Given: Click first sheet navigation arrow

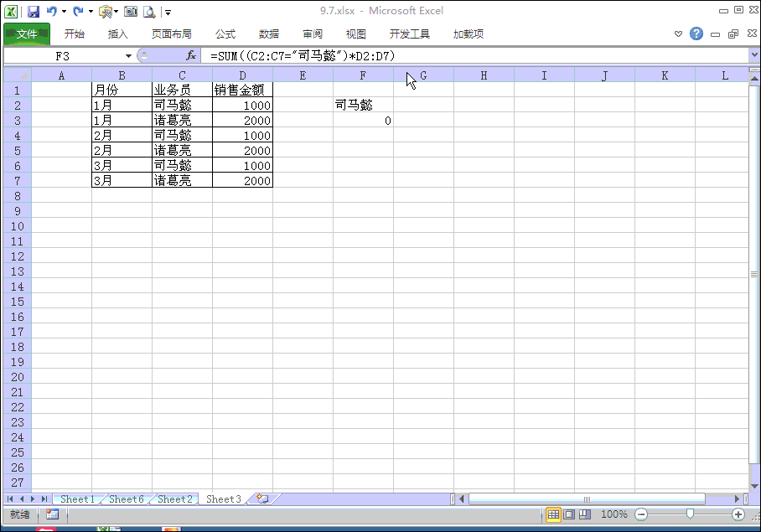Looking at the screenshot, I should pos(10,499).
